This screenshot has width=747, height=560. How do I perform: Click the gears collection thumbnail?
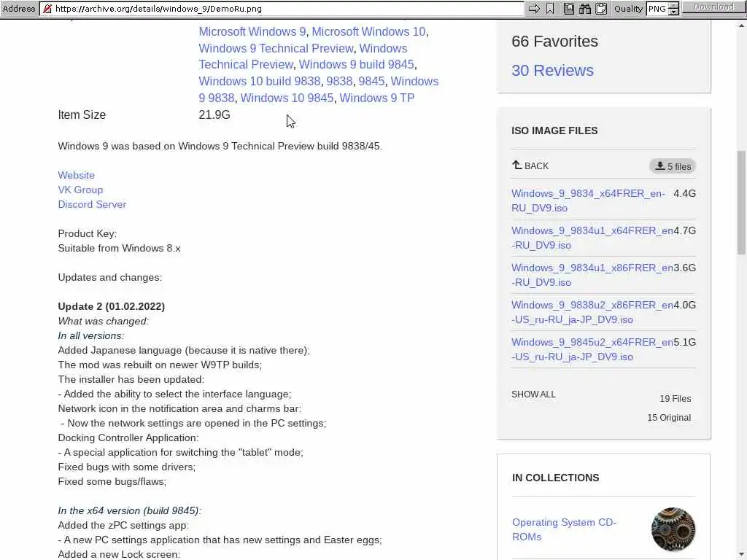pyautogui.click(x=673, y=529)
